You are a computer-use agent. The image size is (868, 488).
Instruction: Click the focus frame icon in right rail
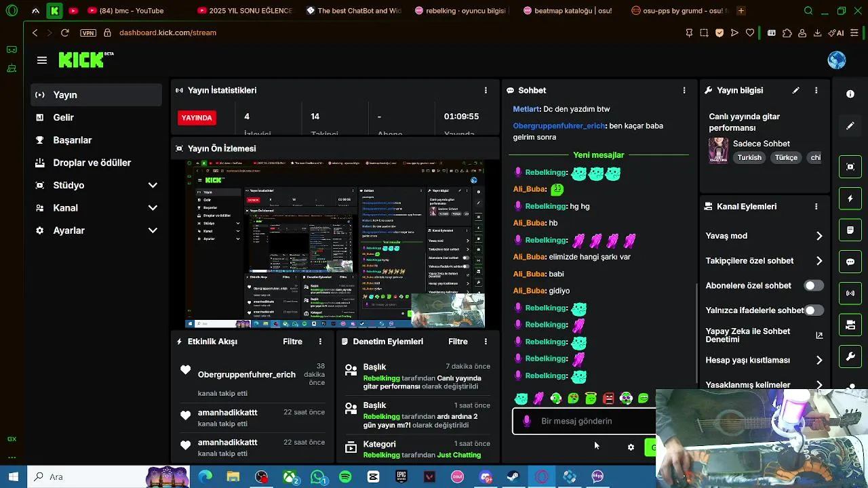[850, 167]
